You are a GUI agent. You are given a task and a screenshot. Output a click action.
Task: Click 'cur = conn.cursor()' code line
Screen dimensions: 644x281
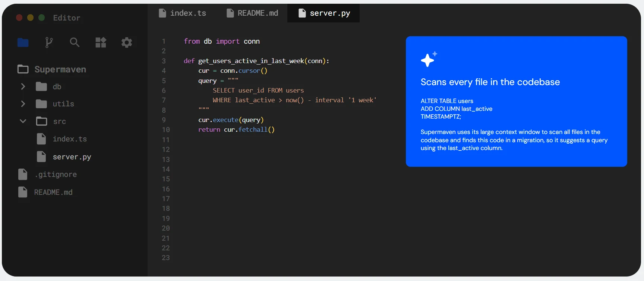coord(233,71)
